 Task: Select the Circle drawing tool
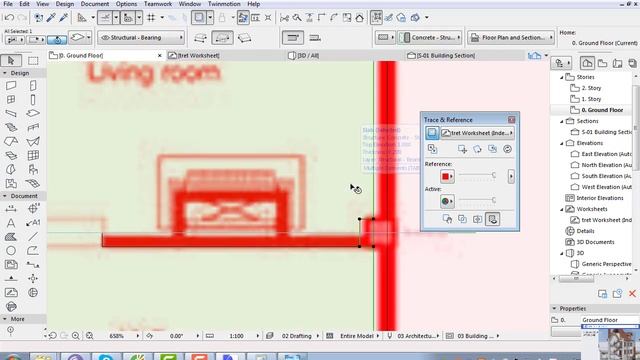pyautogui.click(x=11, y=251)
